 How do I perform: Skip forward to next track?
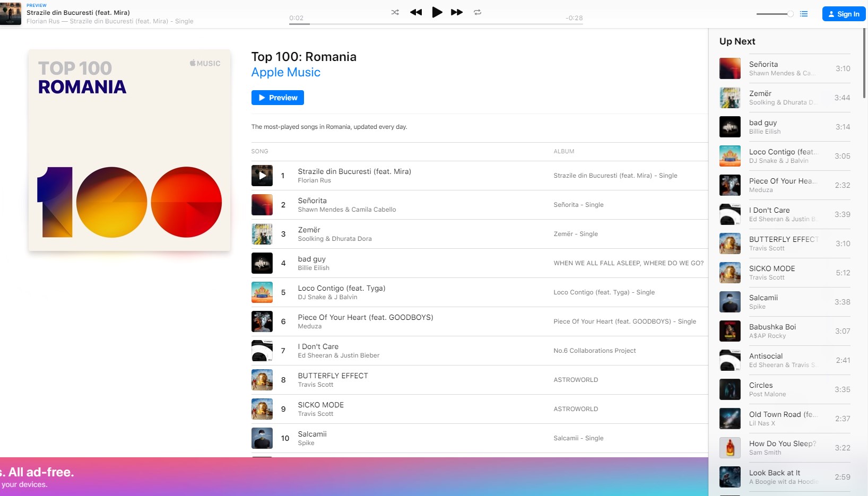click(456, 12)
